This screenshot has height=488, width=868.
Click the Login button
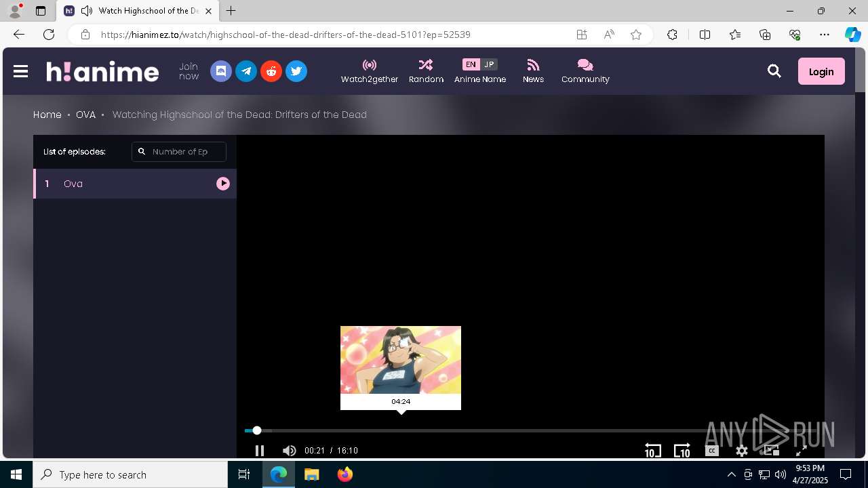pyautogui.click(x=821, y=71)
